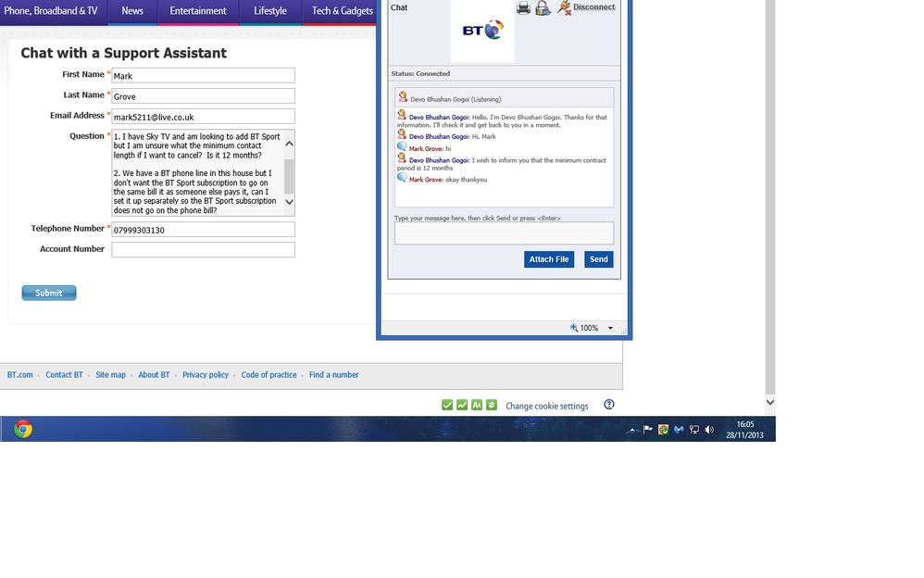The image size is (924, 578).
Task: Open the Malwarebytes tray icon
Action: click(x=679, y=430)
